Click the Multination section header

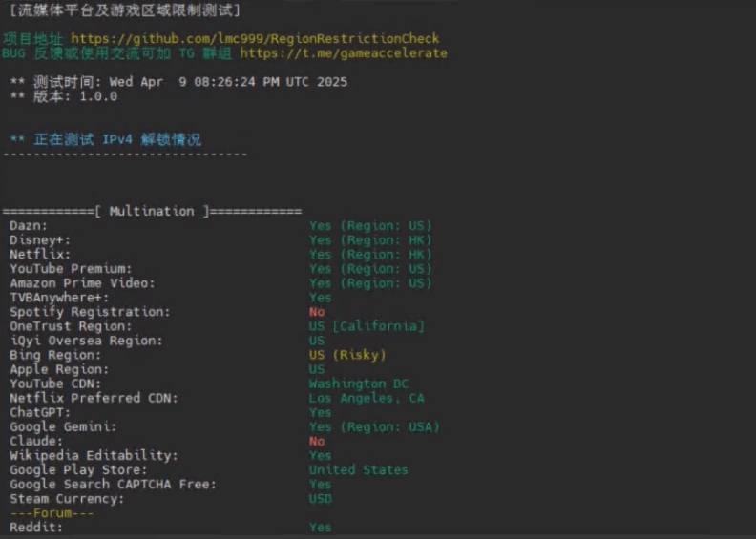[152, 211]
